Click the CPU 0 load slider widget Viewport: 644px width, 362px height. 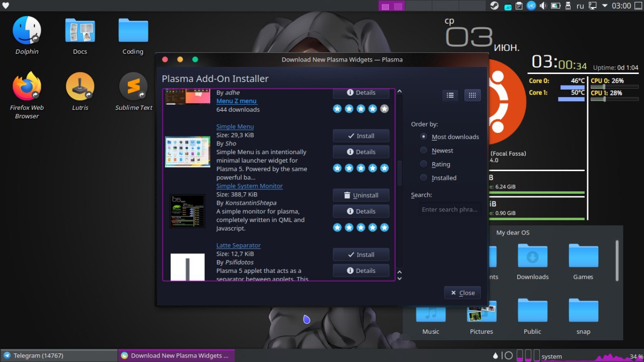click(x=614, y=87)
